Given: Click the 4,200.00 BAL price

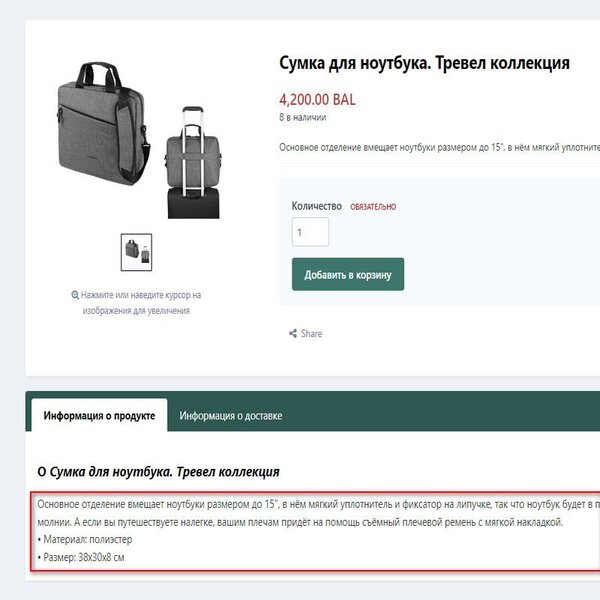Looking at the screenshot, I should click(x=317, y=99).
